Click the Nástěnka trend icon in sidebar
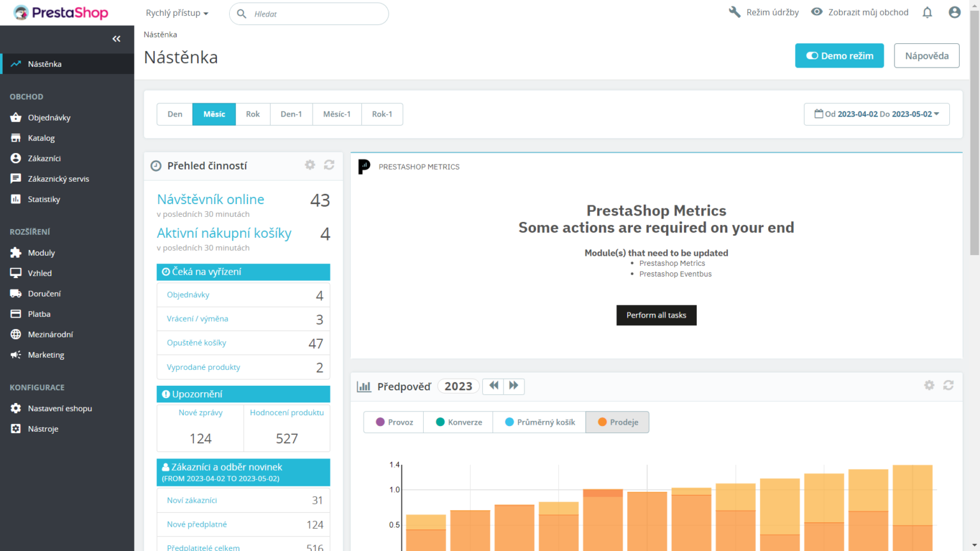Viewport: 980px width, 551px height. 16,64
